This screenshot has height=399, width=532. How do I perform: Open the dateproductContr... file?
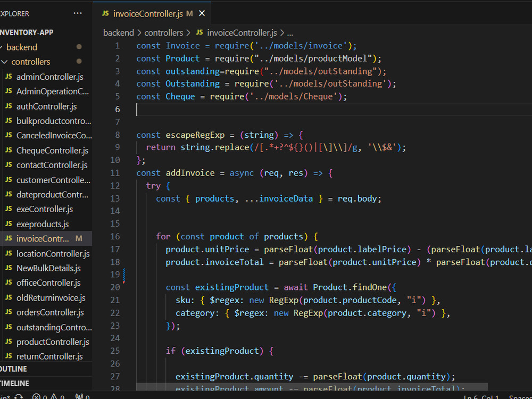click(x=52, y=195)
